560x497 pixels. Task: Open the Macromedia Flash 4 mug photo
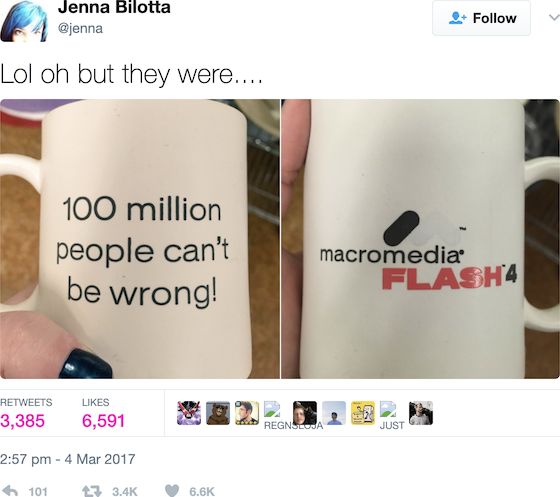420,239
